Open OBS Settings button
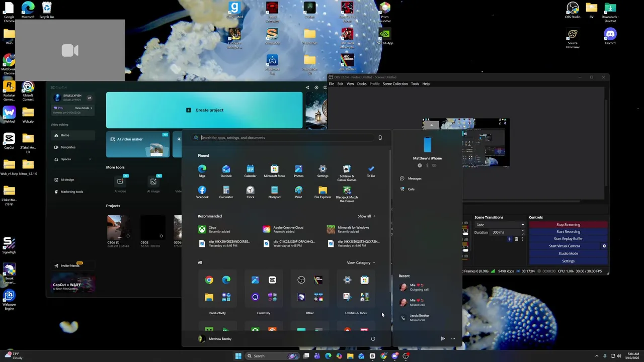This screenshot has height=362, width=644. 568,261
